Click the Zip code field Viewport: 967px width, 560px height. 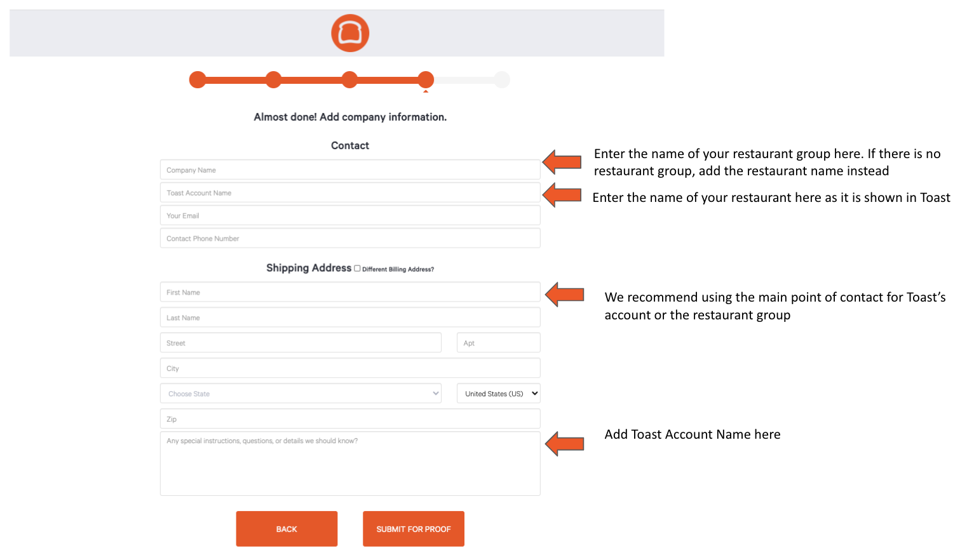coord(349,419)
